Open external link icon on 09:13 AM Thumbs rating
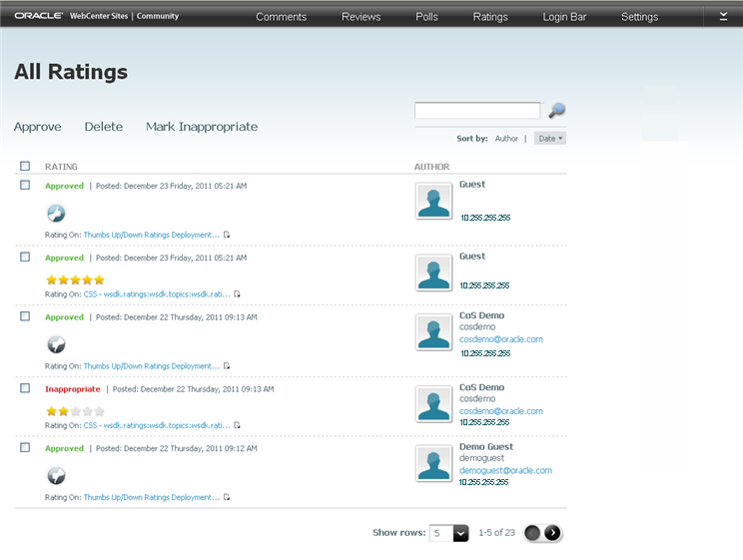The width and height of the screenshot is (743, 560). 227,365
